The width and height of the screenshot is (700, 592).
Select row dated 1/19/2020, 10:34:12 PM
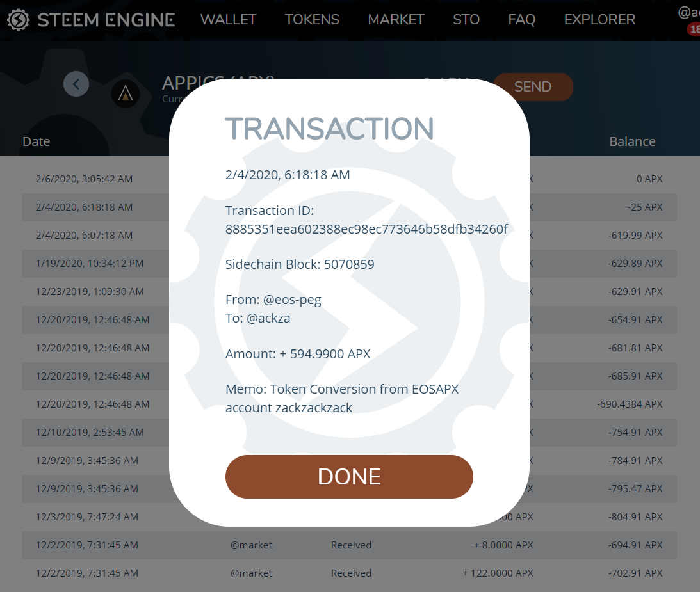(349, 263)
